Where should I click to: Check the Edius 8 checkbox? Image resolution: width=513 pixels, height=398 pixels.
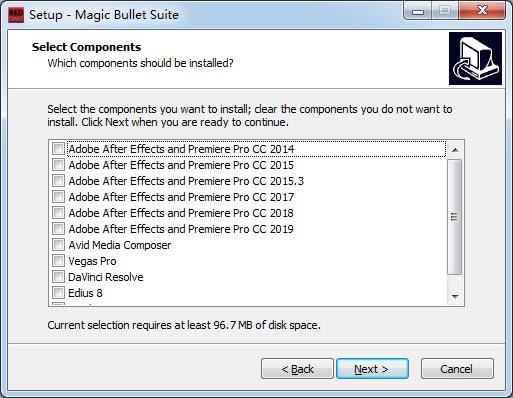(58, 293)
